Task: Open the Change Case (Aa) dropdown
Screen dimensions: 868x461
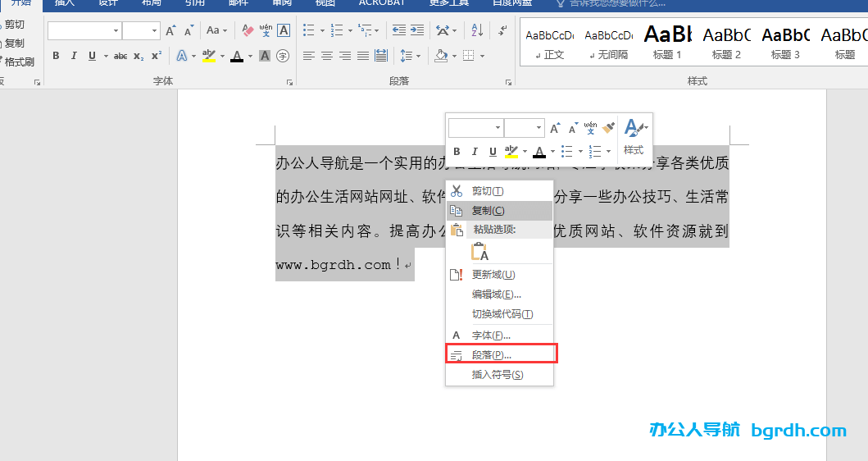Action: pos(216,30)
